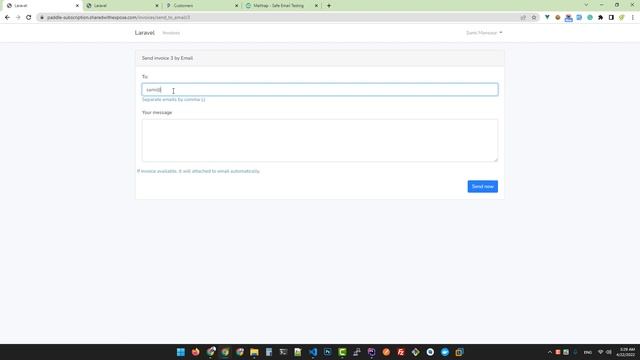This screenshot has height=360, width=640.
Task: Go back to the previous page
Action: [x=7, y=18]
